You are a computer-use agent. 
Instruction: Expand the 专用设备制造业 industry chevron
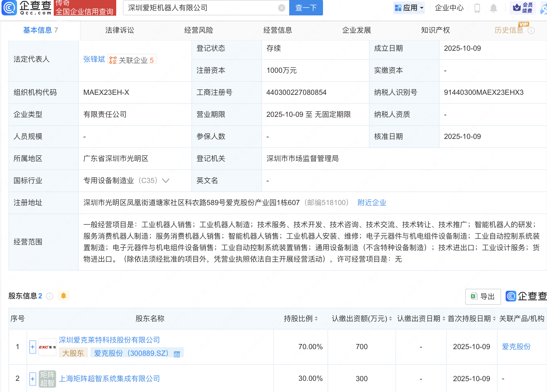click(165, 181)
